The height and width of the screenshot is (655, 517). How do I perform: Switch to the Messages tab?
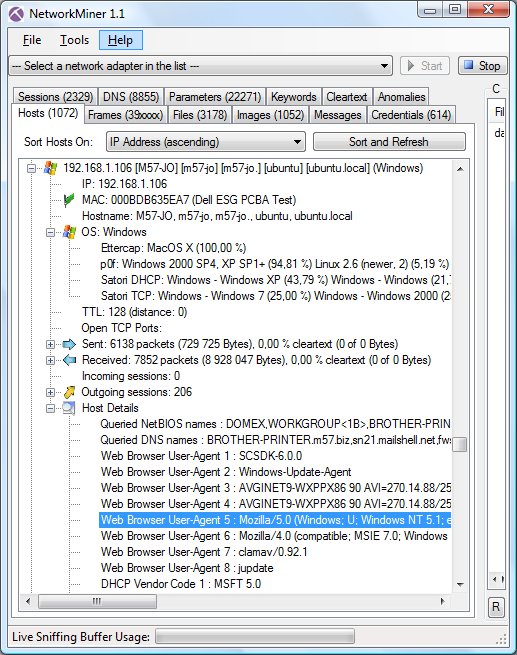(337, 115)
